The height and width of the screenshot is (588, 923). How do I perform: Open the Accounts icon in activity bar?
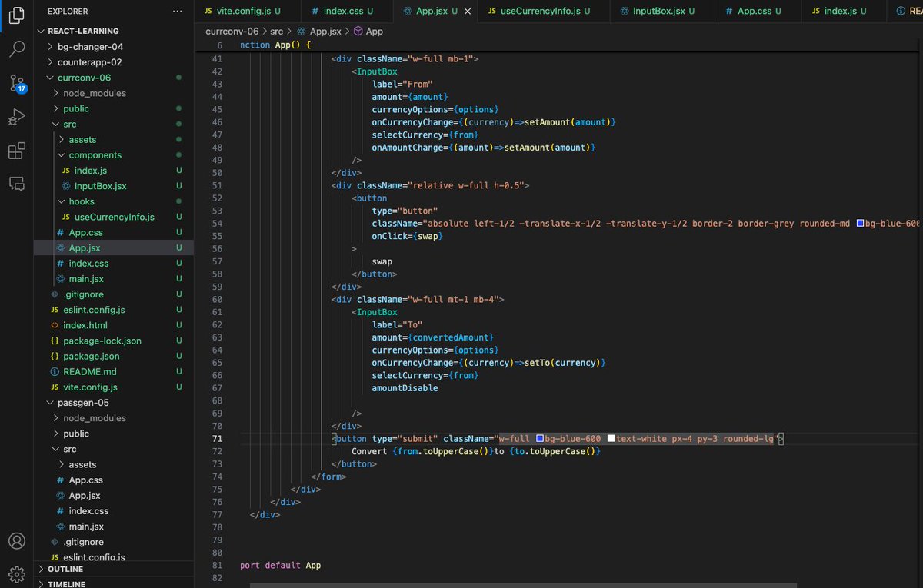[16, 541]
